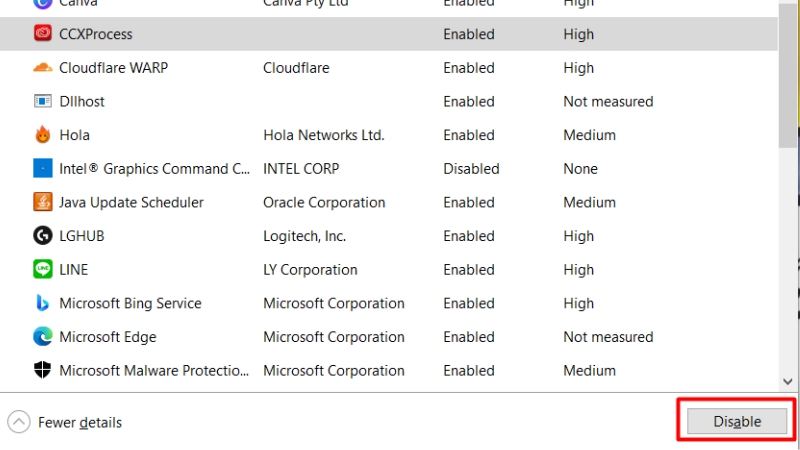This screenshot has width=800, height=450.
Task: Click the Disable button
Action: pos(737,421)
